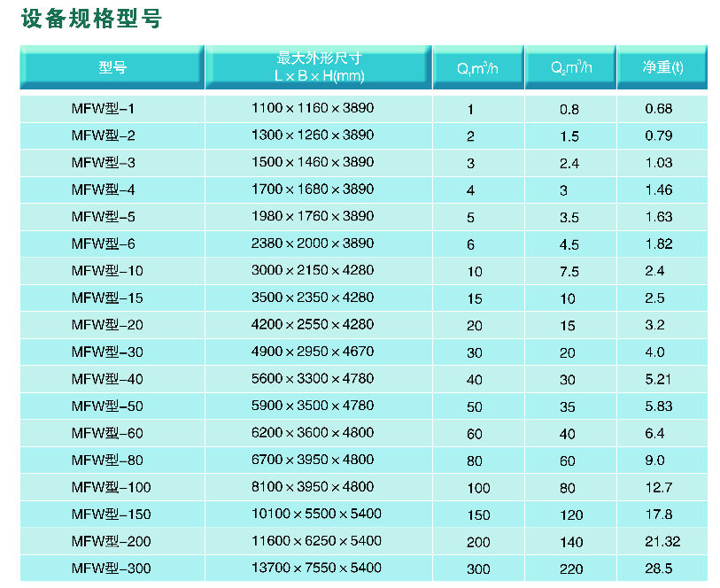
Task: Click the net weight value 0.68
Action: 659,109
